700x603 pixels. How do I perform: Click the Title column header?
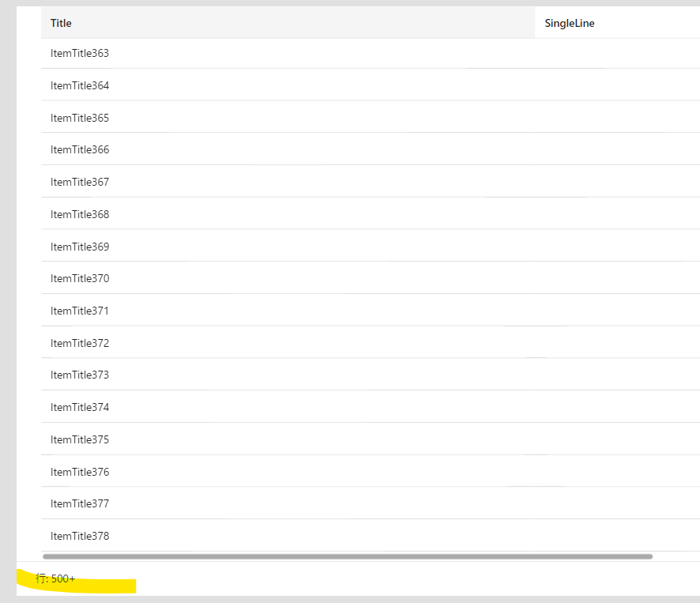(x=288, y=23)
